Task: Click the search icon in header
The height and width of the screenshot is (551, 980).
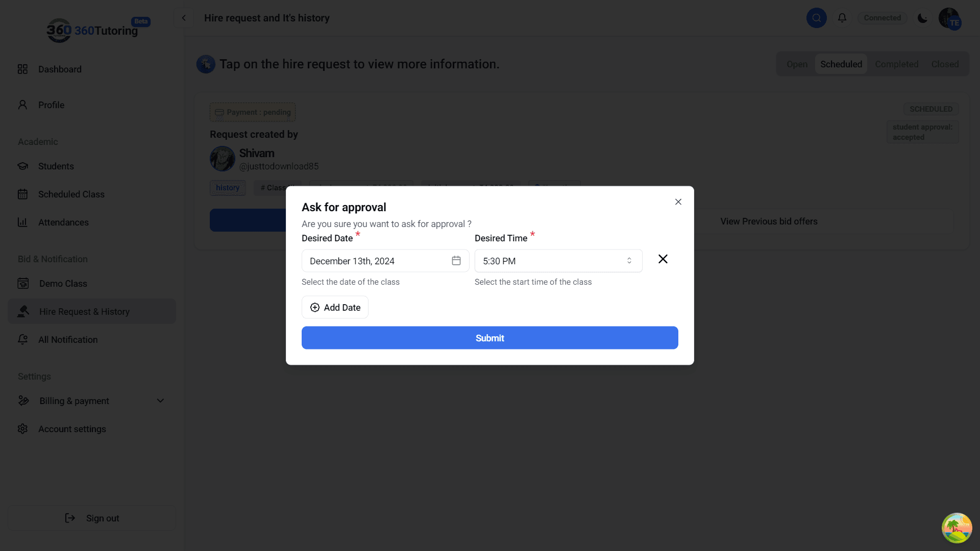Action: pos(817,18)
